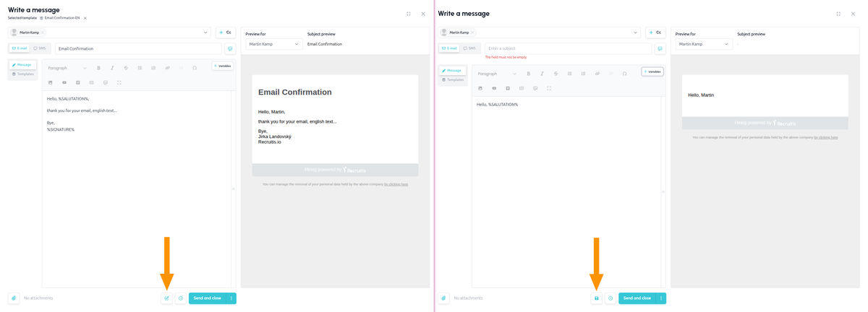Click the bulleted list icon in the right editor
This screenshot has width=868, height=312.
[x=569, y=74]
